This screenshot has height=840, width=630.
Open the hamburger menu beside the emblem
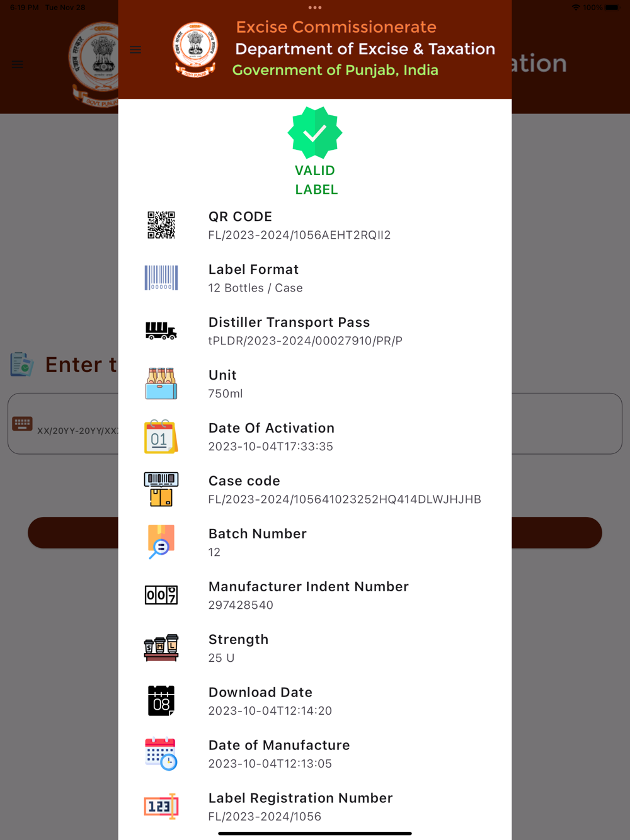pos(135,50)
